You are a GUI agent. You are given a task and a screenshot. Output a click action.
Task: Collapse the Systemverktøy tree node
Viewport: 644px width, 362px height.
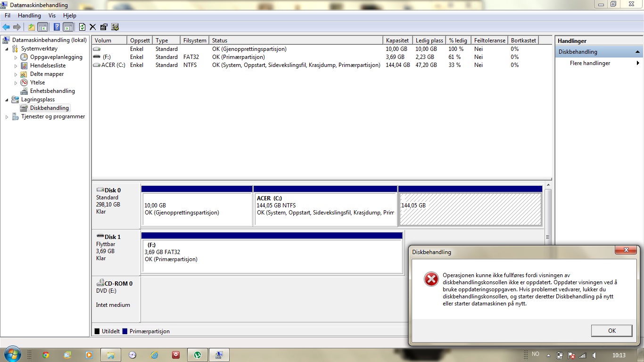[7, 49]
